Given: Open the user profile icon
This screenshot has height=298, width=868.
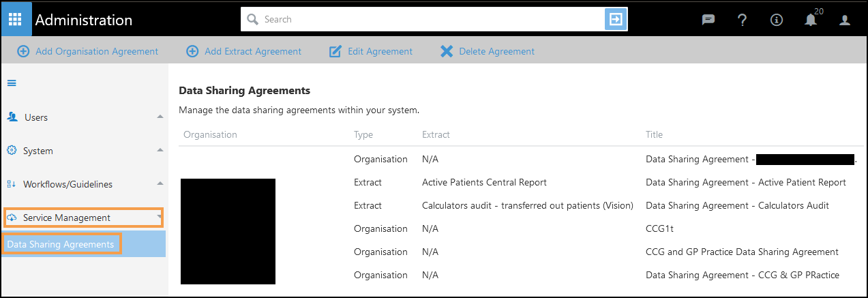Looking at the screenshot, I should 845,20.
